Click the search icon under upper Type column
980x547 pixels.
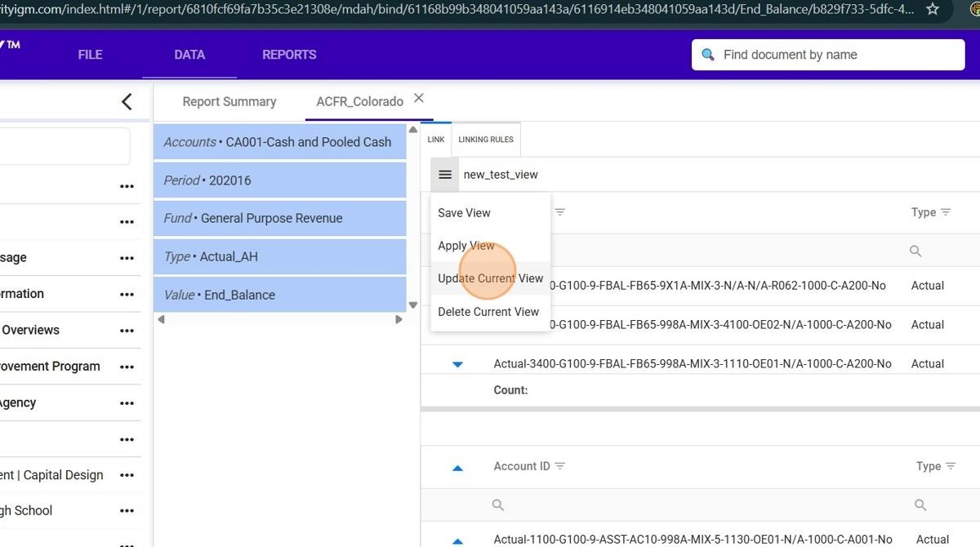tap(915, 251)
